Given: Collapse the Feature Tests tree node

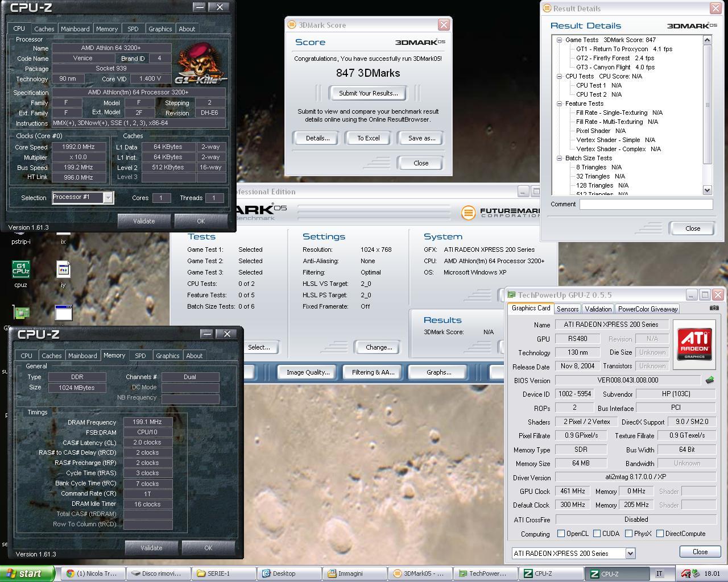Looking at the screenshot, I should 559,103.
